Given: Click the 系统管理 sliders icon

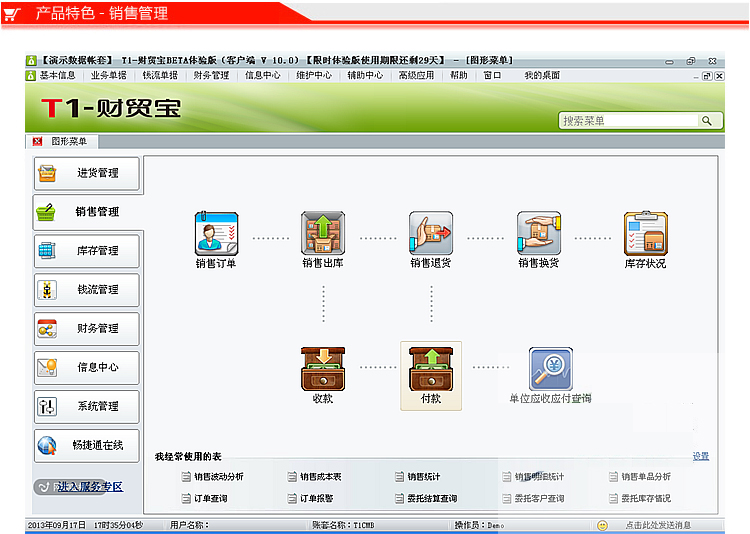Looking at the screenshot, I should 47,406.
